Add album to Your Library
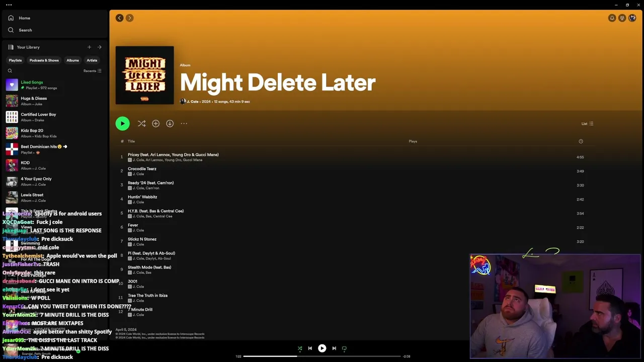 click(x=155, y=124)
